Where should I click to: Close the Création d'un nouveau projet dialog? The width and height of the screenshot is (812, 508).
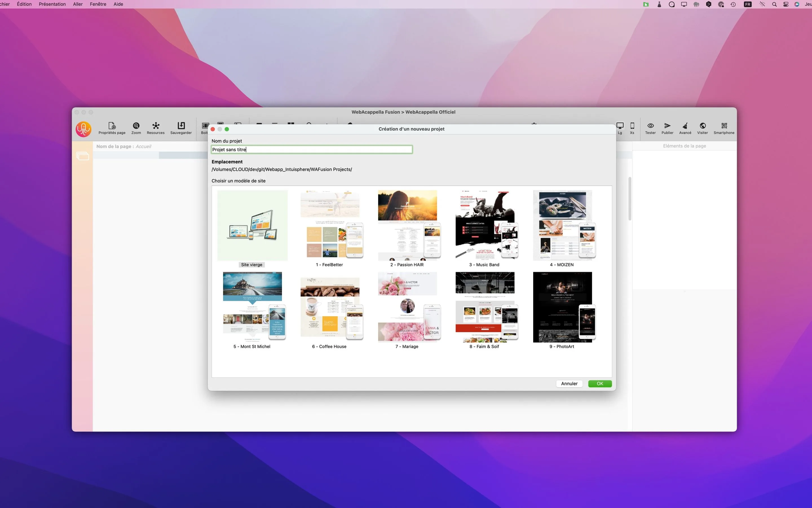(213, 129)
